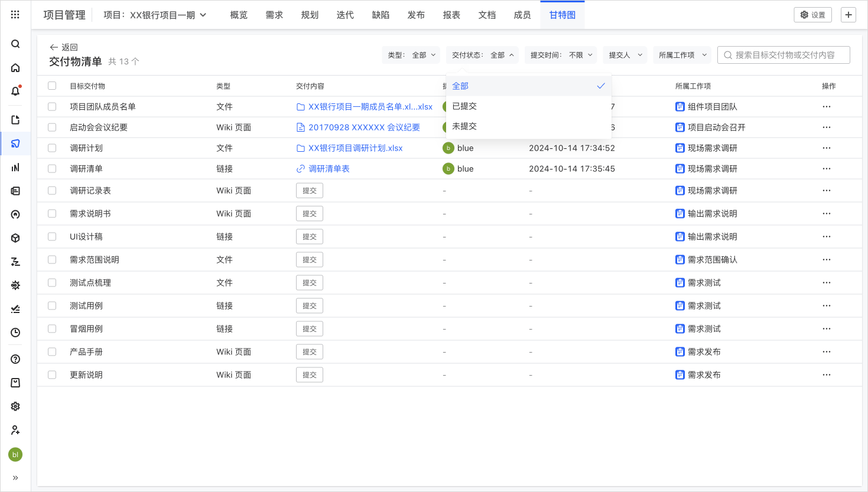Open sidebar gear settings icon
Image resolution: width=868 pixels, height=492 pixels.
point(15,406)
